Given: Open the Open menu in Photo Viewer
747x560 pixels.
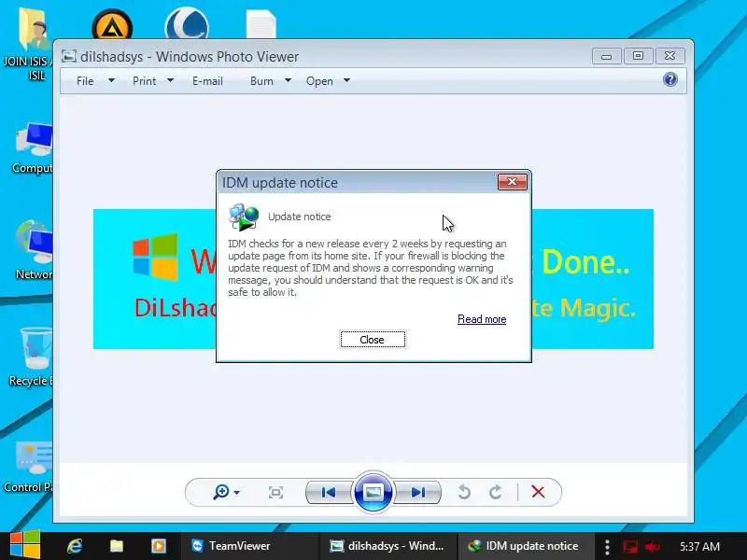Looking at the screenshot, I should [319, 81].
